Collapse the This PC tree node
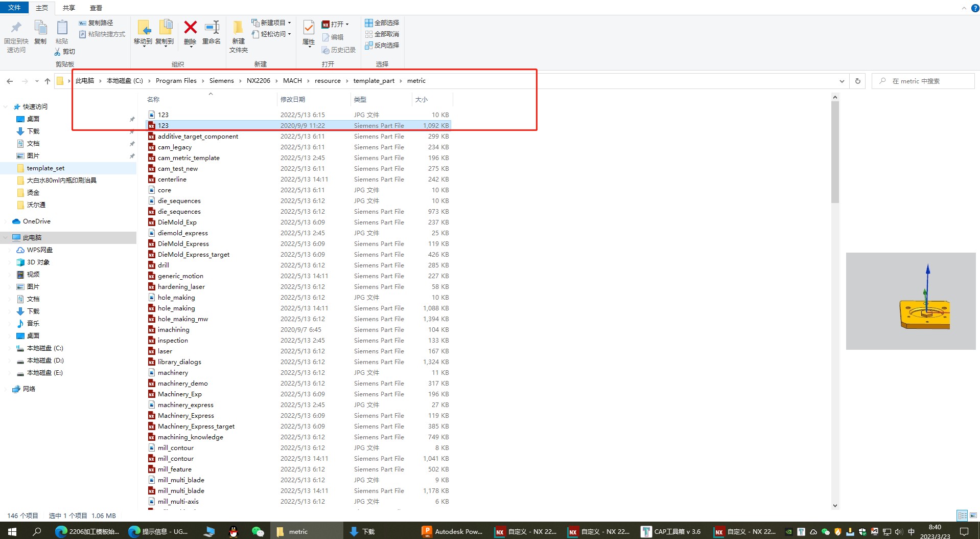 6,238
